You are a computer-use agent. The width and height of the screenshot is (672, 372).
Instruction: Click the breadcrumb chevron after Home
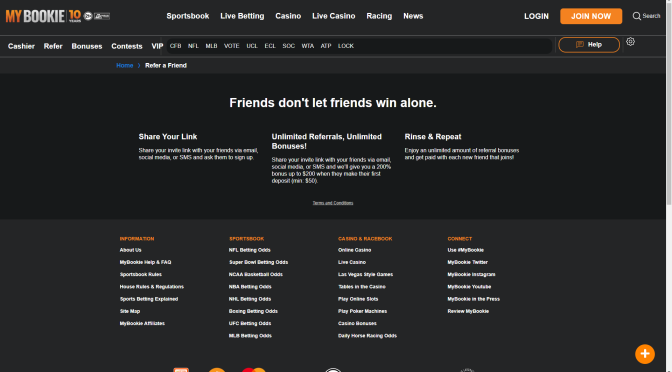[x=139, y=66]
